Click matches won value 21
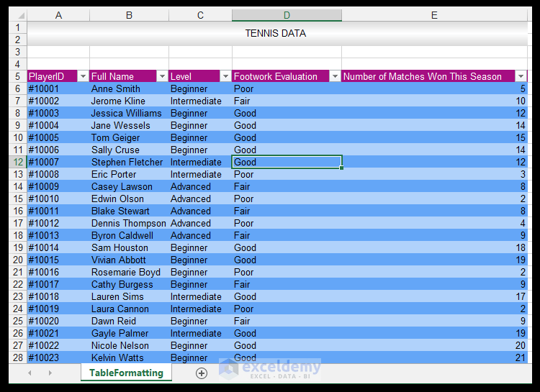The image size is (540, 392). coord(435,357)
